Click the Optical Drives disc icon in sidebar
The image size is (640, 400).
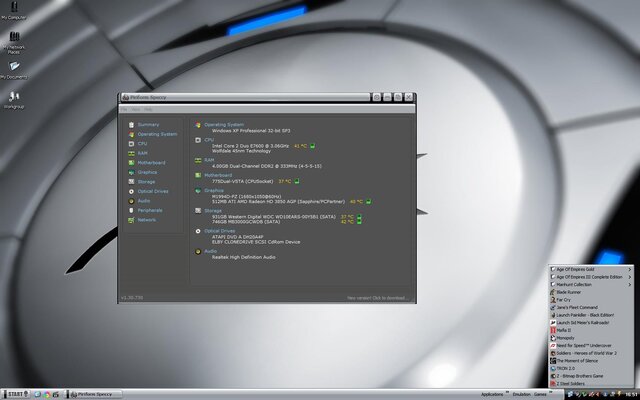pos(130,191)
